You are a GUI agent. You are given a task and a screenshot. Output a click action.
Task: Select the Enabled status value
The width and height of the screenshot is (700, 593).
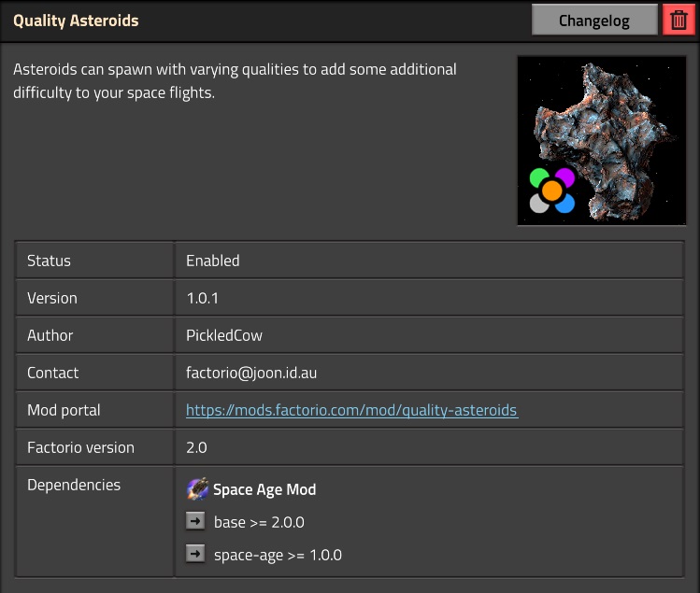point(212,261)
